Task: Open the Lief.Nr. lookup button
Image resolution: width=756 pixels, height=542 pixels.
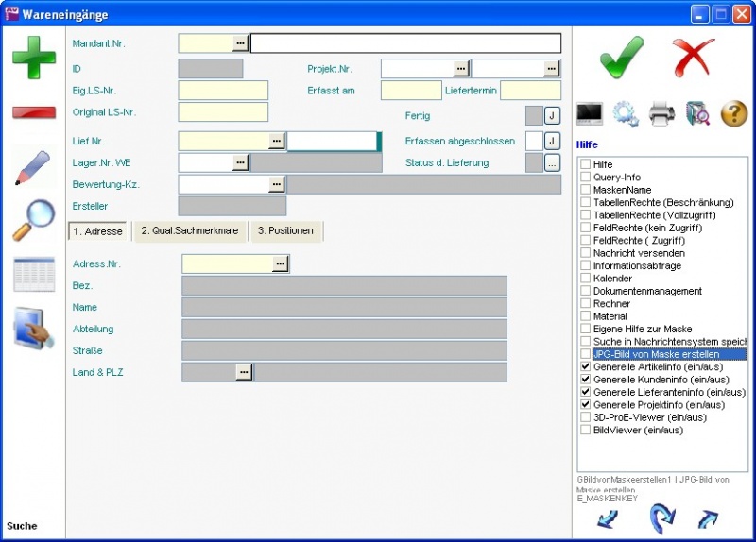Action: point(276,141)
